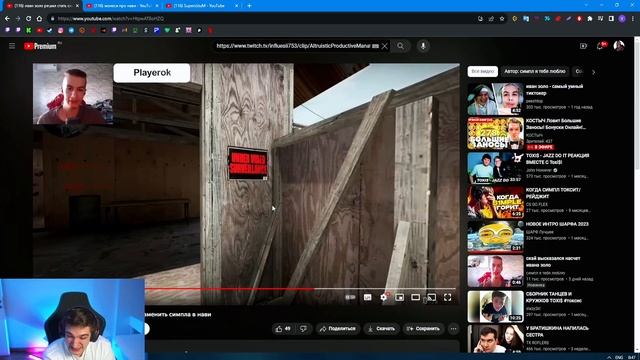Image resolution: width=640 pixels, height=360 pixels.
Task: Switch player to theater mode
Action: pos(416,298)
